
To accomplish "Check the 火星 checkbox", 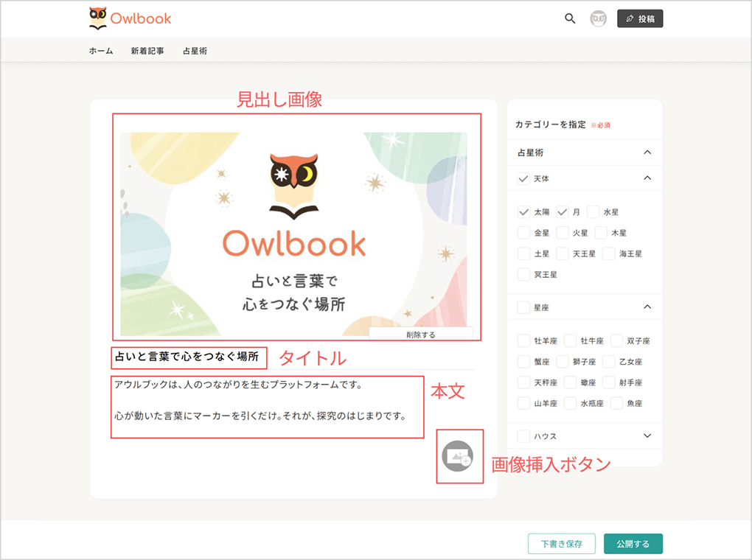I will (x=563, y=233).
